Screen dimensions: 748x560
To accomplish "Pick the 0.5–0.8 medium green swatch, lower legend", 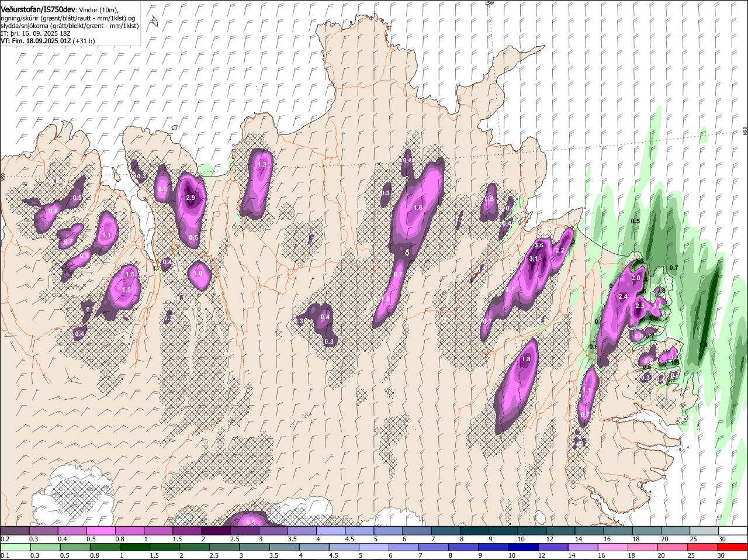I will click(75, 547).
